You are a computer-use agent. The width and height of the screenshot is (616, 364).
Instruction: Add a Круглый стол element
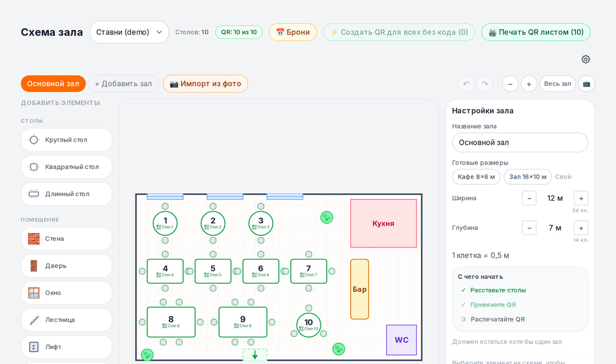[x=66, y=140]
